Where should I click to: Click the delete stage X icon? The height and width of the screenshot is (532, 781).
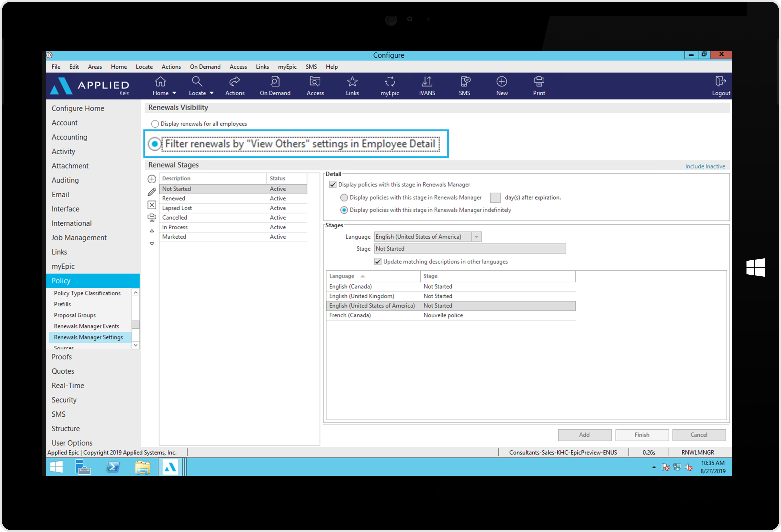click(152, 205)
